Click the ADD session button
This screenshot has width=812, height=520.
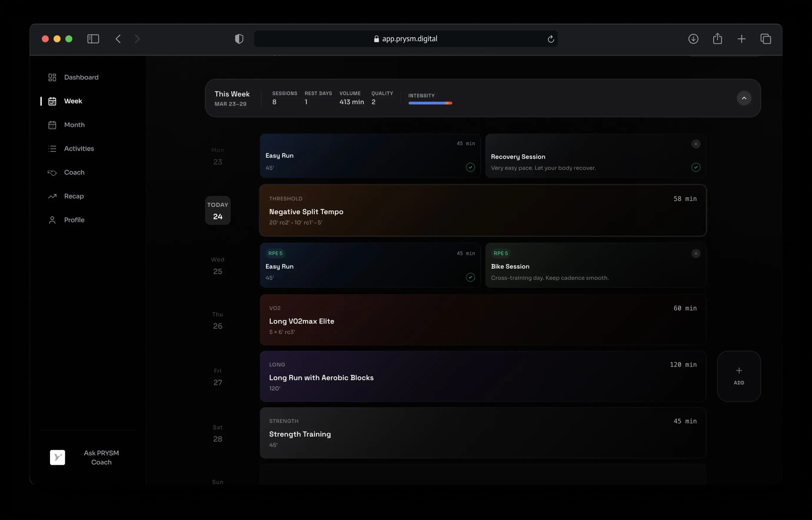[739, 376]
